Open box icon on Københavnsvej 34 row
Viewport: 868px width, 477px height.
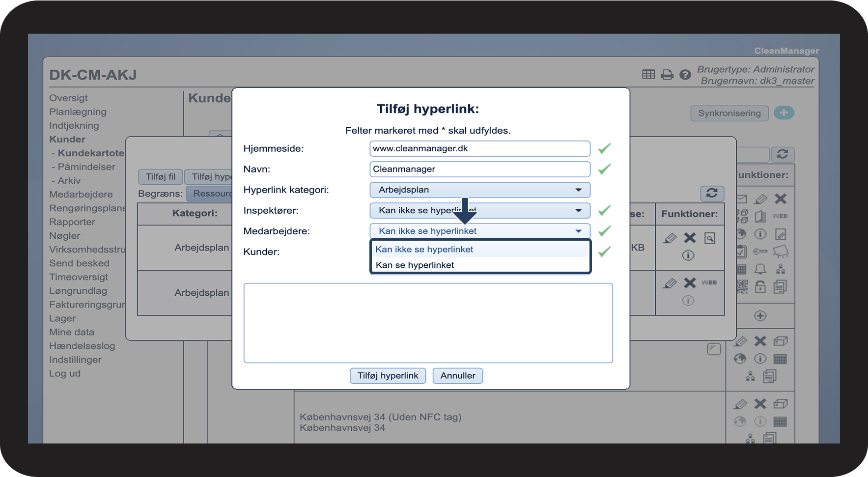point(781,404)
